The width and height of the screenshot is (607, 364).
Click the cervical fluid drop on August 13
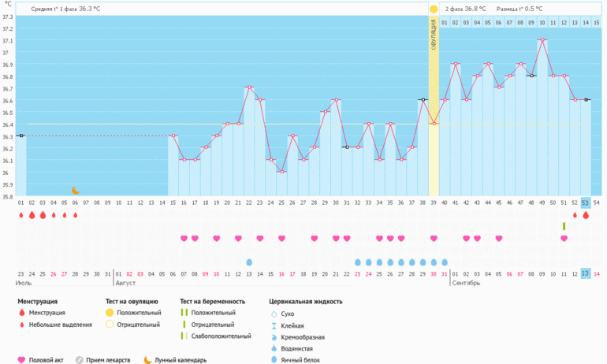(x=249, y=262)
